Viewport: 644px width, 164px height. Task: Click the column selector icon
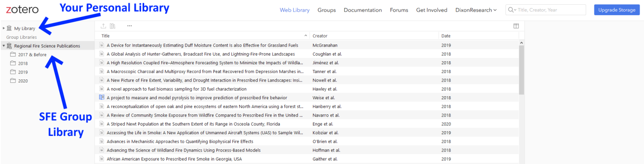tap(516, 26)
